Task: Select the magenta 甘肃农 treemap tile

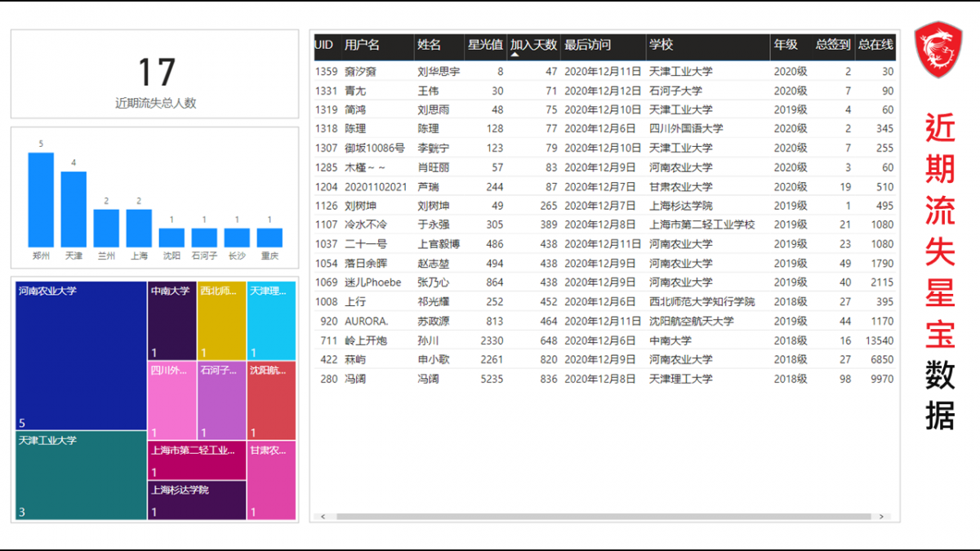Action: (x=272, y=481)
